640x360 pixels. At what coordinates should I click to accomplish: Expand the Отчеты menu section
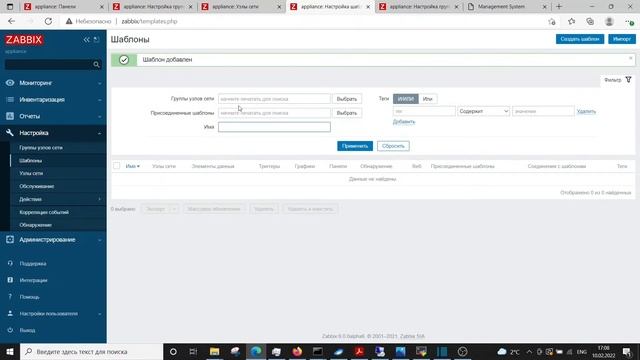click(x=53, y=116)
